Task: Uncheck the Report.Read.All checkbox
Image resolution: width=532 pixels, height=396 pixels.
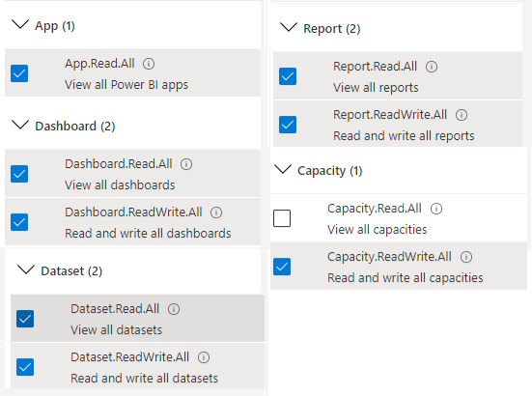Action: coord(288,76)
